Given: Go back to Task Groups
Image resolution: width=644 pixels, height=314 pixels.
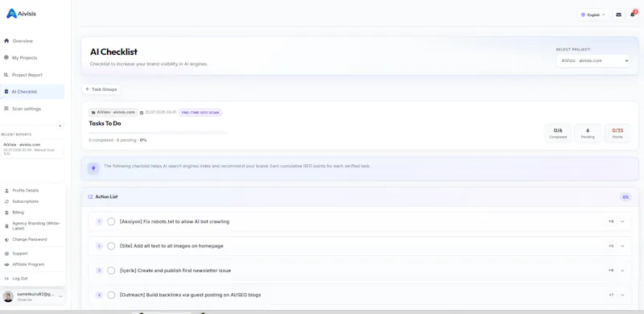Looking at the screenshot, I should (101, 89).
